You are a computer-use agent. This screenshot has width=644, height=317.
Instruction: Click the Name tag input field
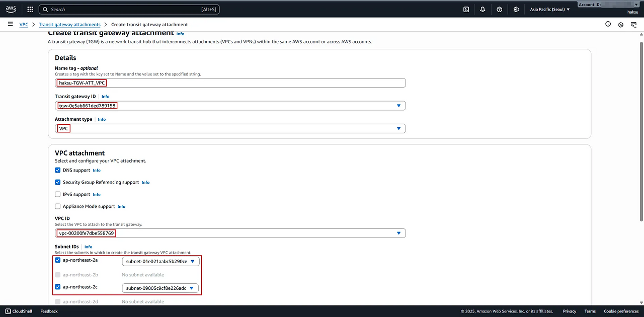tap(252, 83)
